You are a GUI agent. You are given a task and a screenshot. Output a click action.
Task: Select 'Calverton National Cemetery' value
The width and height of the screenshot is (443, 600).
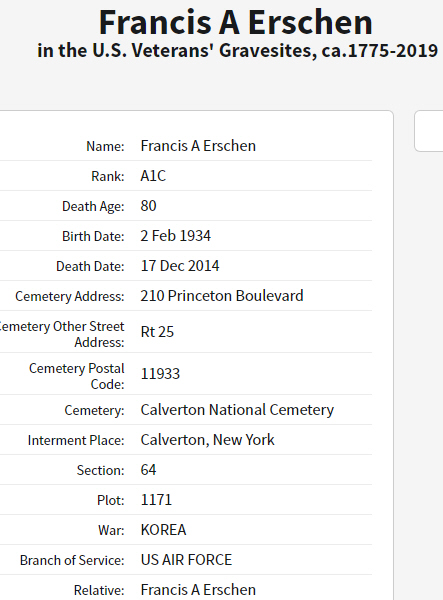point(237,410)
